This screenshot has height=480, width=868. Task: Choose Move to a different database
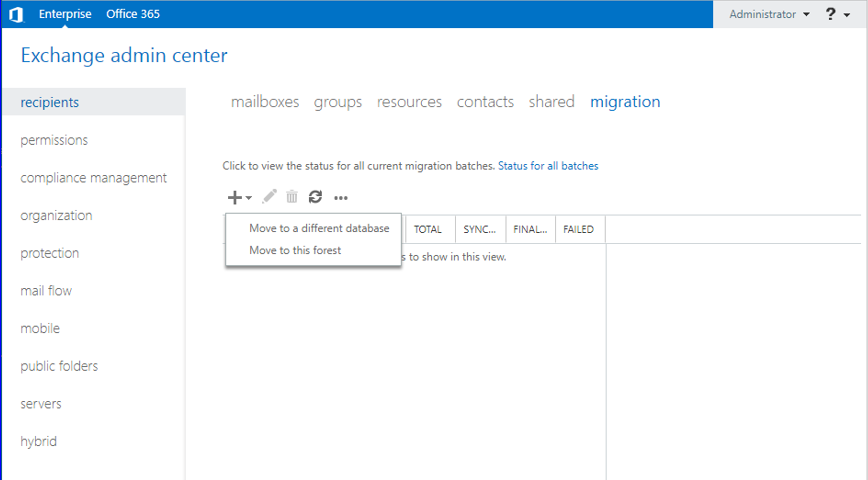coord(319,228)
